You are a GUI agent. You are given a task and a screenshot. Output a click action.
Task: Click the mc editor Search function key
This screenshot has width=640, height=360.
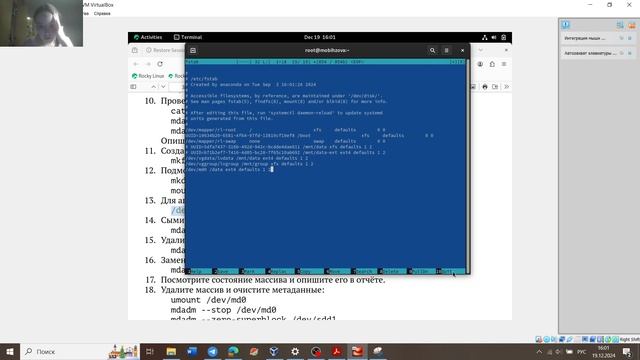[364, 271]
